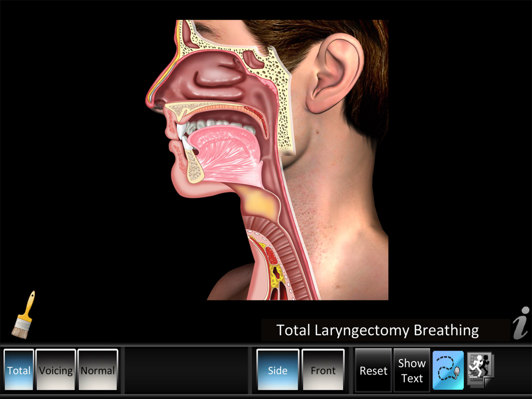This screenshot has width=532, height=399.
Task: Open the running figure animation icon
Action: pyautogui.click(x=480, y=369)
